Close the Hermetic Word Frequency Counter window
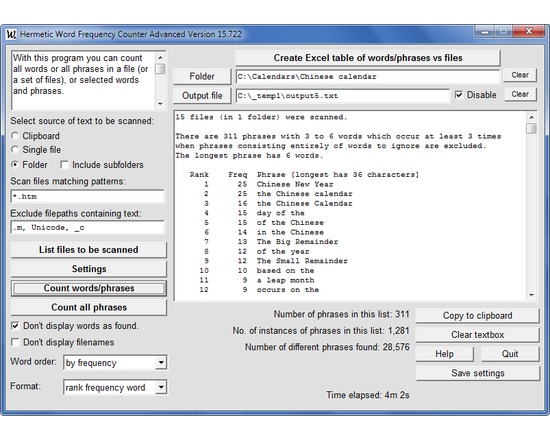This screenshot has width=550, height=440. click(529, 32)
